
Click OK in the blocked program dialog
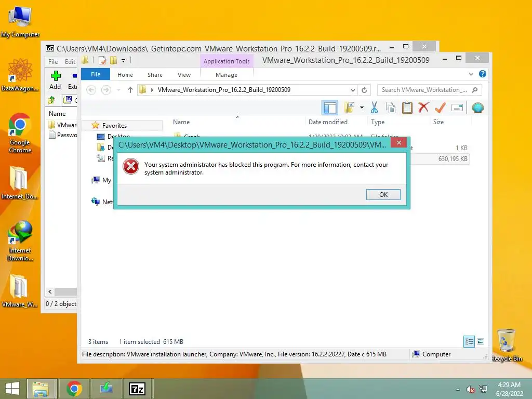383,194
